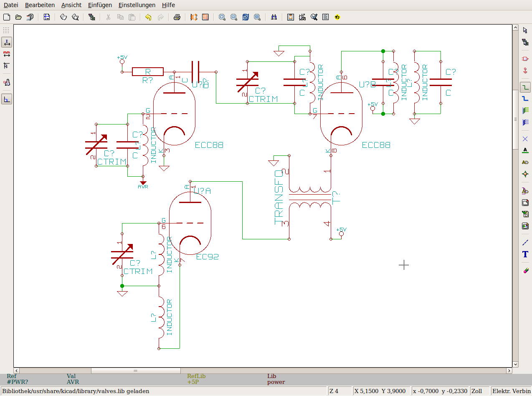The height and width of the screenshot is (396, 532).
Task: Switch units to millimeters
Action: point(6,54)
